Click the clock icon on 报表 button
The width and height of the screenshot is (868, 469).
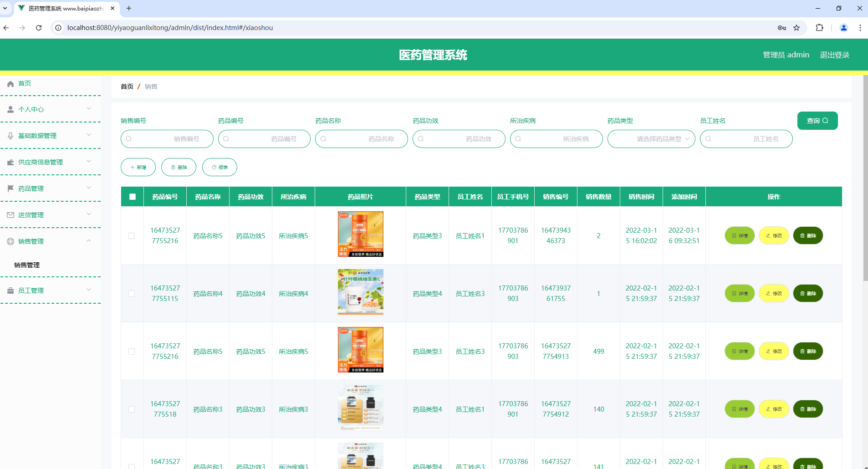(x=214, y=167)
